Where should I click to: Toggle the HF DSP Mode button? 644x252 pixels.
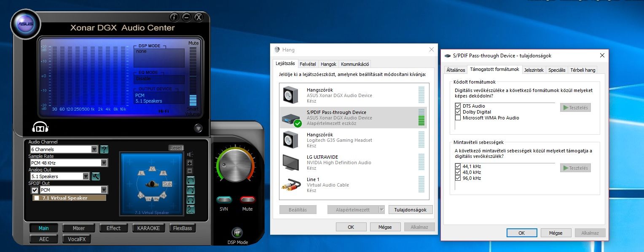[237, 233]
